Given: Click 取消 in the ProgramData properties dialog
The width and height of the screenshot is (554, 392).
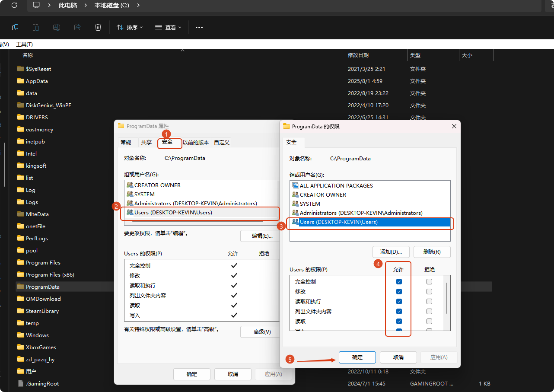Looking at the screenshot, I should pos(233,374).
